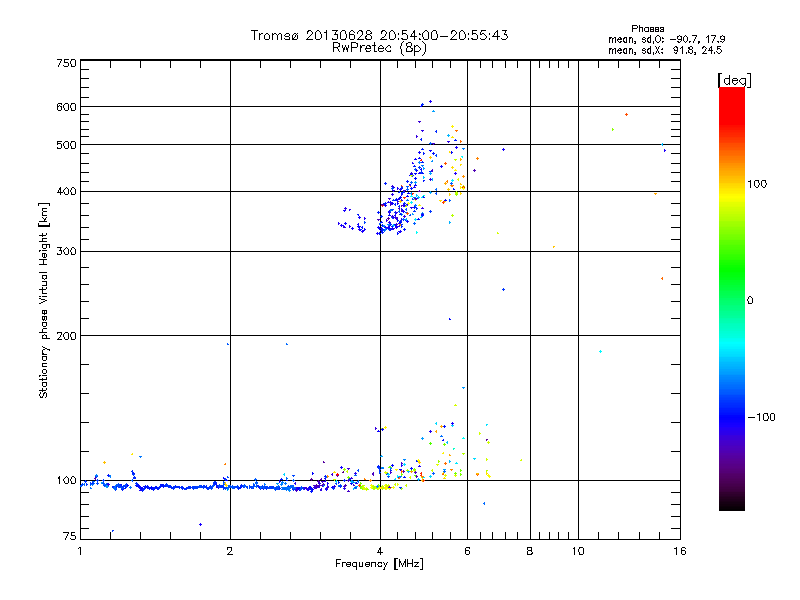This screenshot has height=600, width=800.
Task: Click colorbar label '0'
Action: [x=750, y=301]
